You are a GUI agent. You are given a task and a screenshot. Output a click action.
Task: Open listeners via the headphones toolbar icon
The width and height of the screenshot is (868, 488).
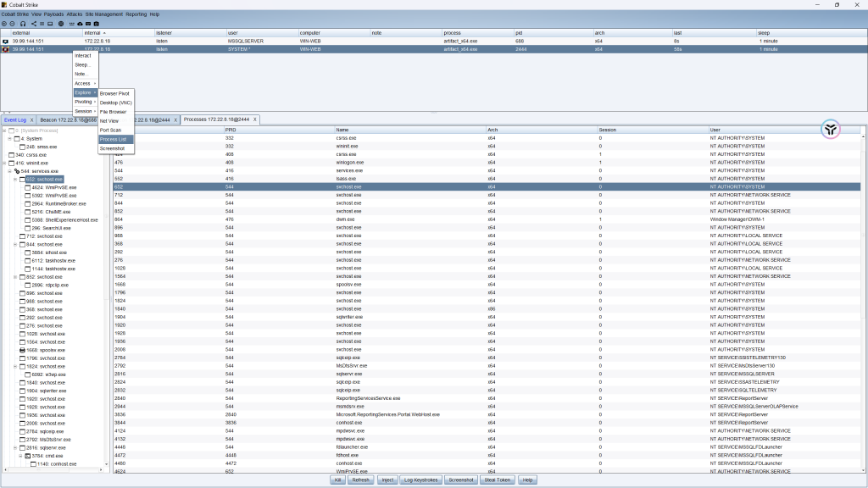click(23, 24)
